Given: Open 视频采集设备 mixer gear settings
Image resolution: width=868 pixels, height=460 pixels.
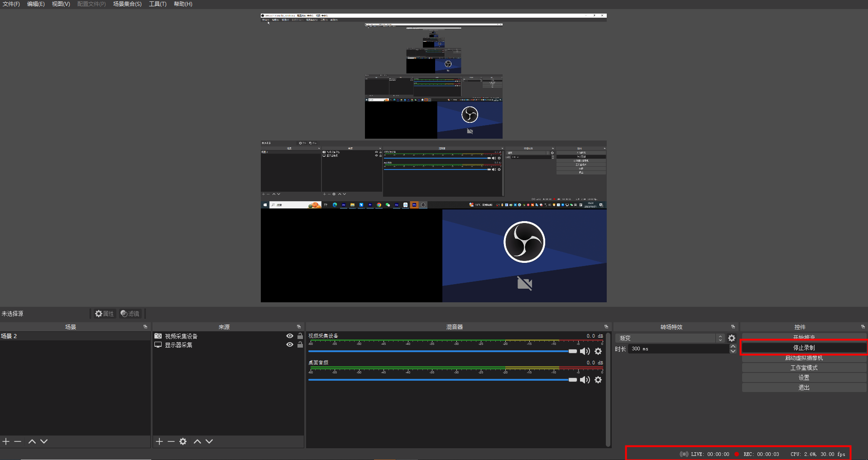Looking at the screenshot, I should [598, 351].
